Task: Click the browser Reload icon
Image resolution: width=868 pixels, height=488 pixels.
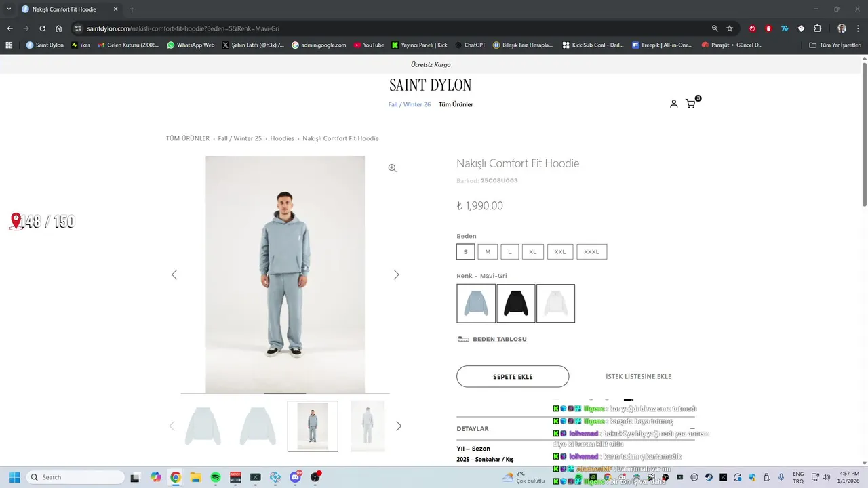Action: pyautogui.click(x=42, y=28)
